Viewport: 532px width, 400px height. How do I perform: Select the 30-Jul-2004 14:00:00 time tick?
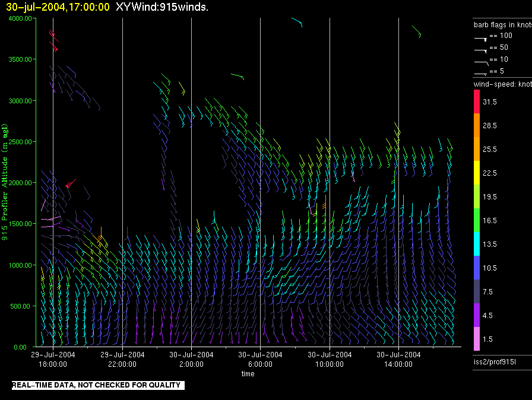click(398, 359)
